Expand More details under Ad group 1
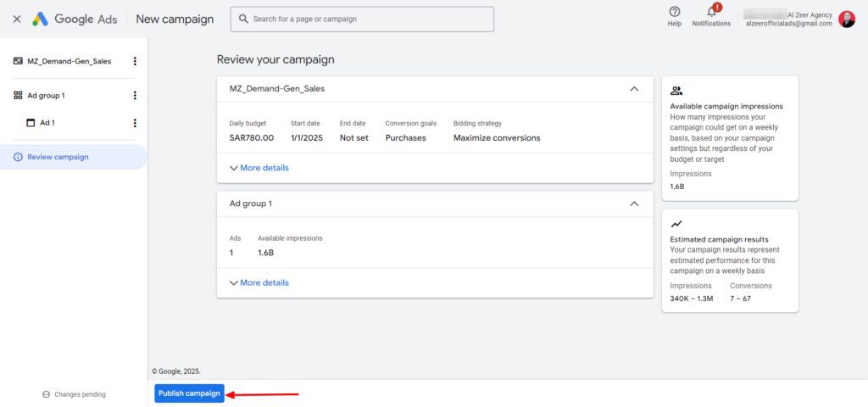This screenshot has width=868, height=407. click(x=259, y=283)
